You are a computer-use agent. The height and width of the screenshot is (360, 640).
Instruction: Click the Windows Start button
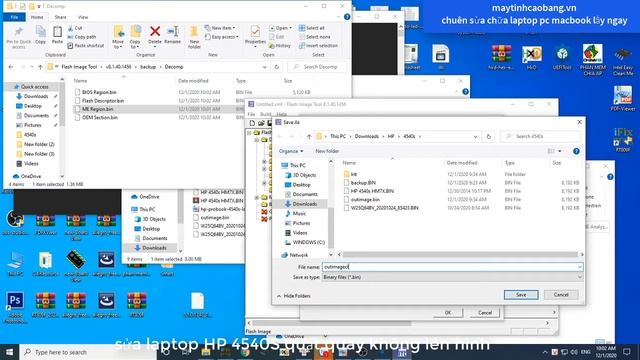pyautogui.click(x=9, y=352)
